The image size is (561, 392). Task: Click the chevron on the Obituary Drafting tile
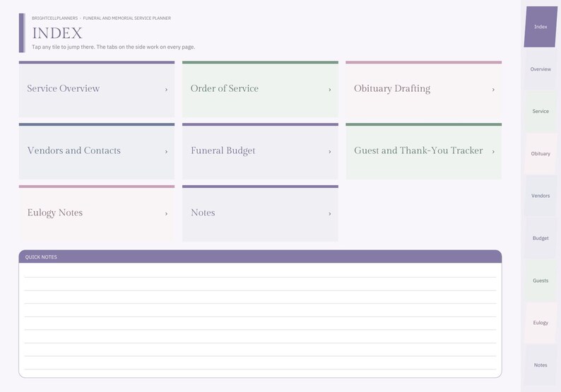pyautogui.click(x=493, y=90)
